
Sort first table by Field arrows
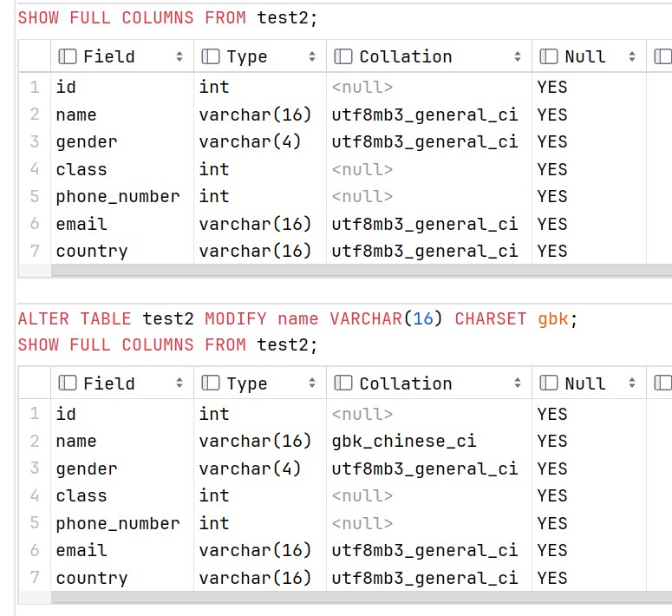tap(179, 56)
